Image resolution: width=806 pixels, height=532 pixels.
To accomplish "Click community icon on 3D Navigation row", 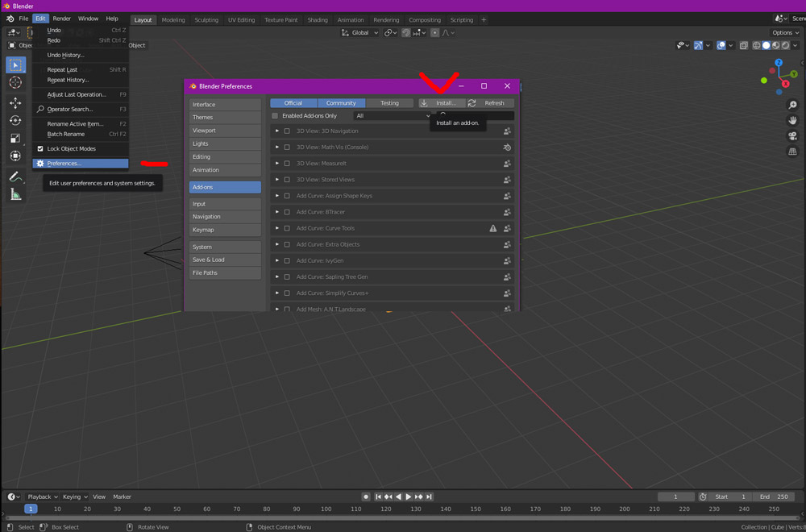I will 507,131.
